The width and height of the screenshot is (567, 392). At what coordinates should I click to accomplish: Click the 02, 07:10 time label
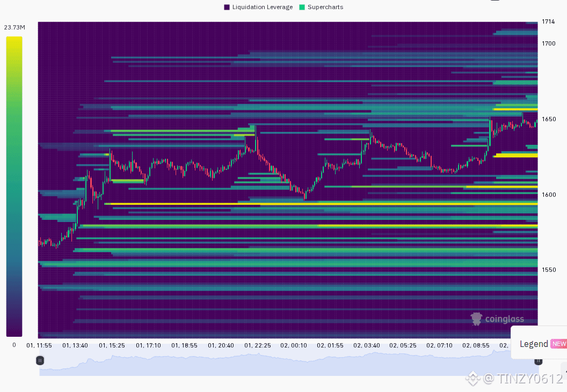point(439,345)
